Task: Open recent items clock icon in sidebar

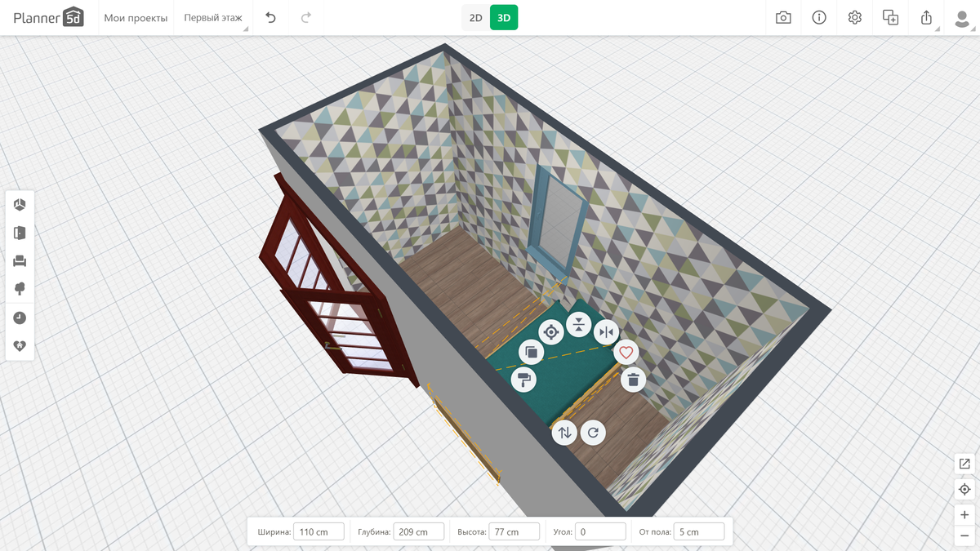Action: coord(20,318)
